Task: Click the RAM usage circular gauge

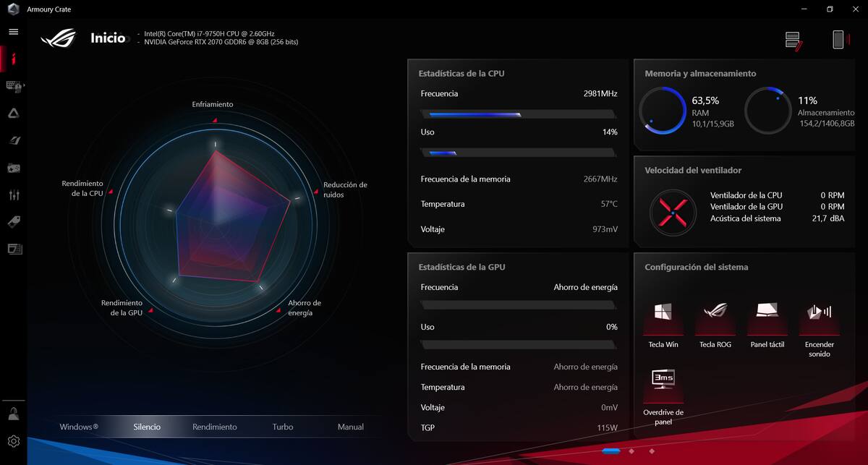Action: tap(663, 111)
